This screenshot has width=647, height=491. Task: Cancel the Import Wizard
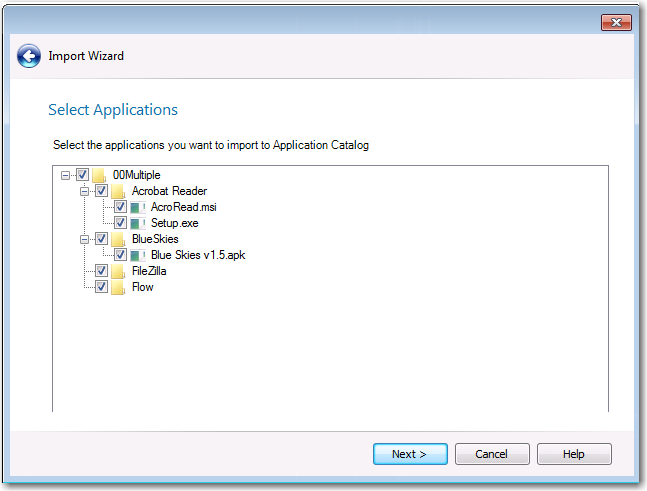492,454
